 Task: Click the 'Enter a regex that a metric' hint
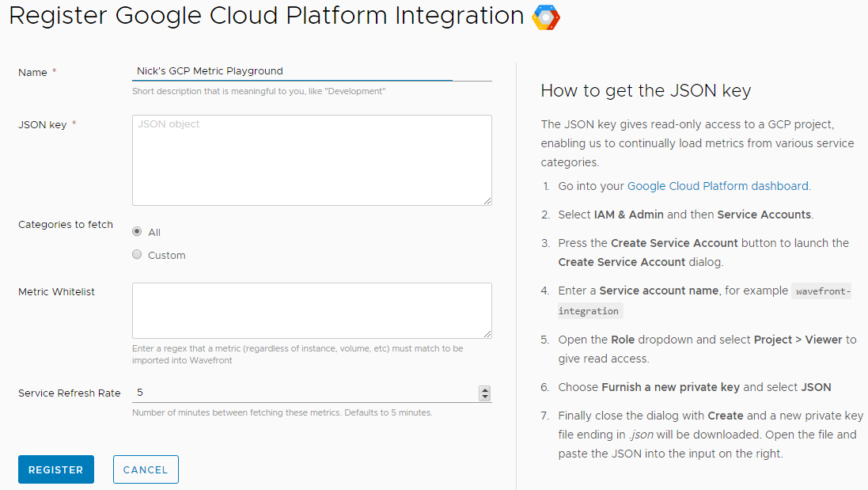pyautogui.click(x=298, y=355)
